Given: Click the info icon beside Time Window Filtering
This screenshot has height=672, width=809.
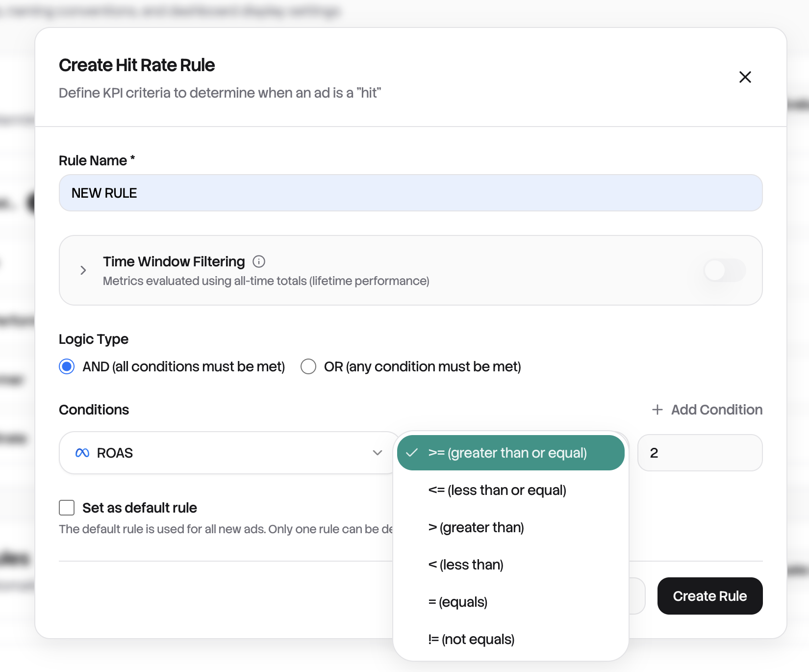Looking at the screenshot, I should coord(259,261).
